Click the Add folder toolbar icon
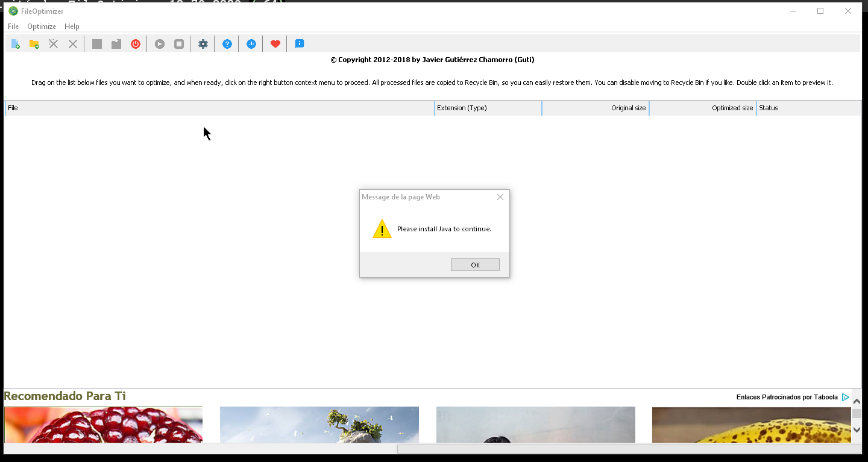 pyautogui.click(x=34, y=44)
